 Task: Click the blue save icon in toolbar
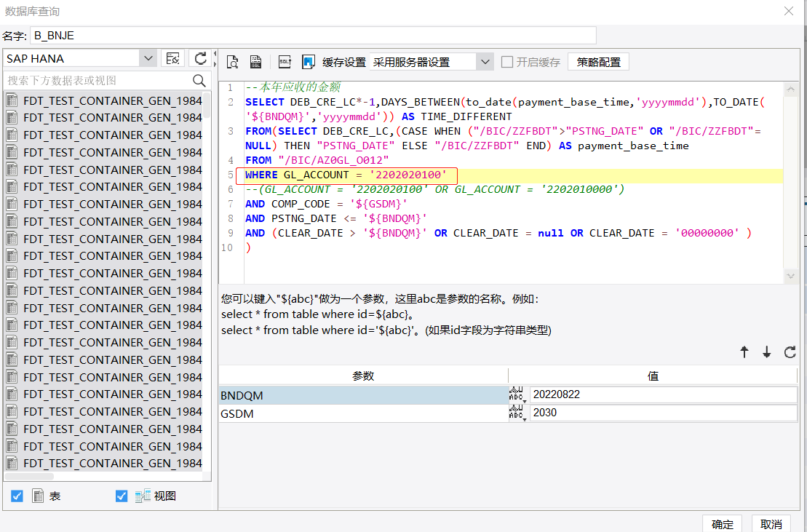(x=309, y=62)
